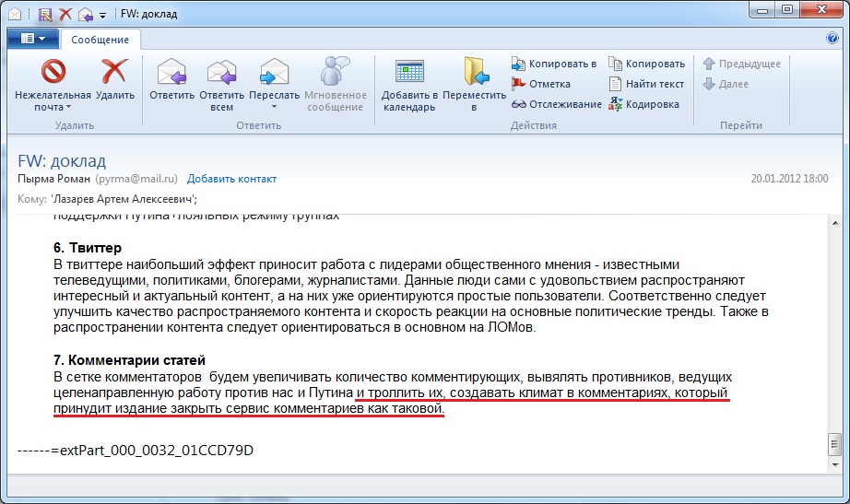Screen dimensions: 850x504
Task: Forward the message with Переслать
Action: (274, 72)
